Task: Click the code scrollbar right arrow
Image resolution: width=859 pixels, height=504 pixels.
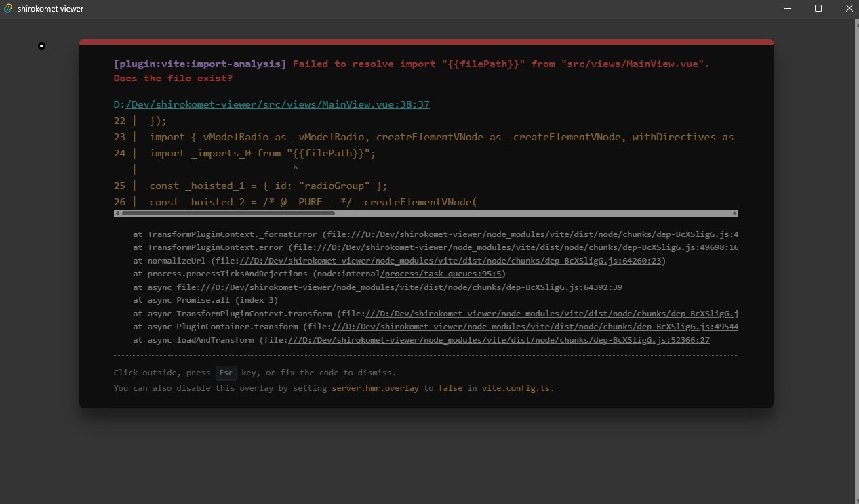Action: 735,213
